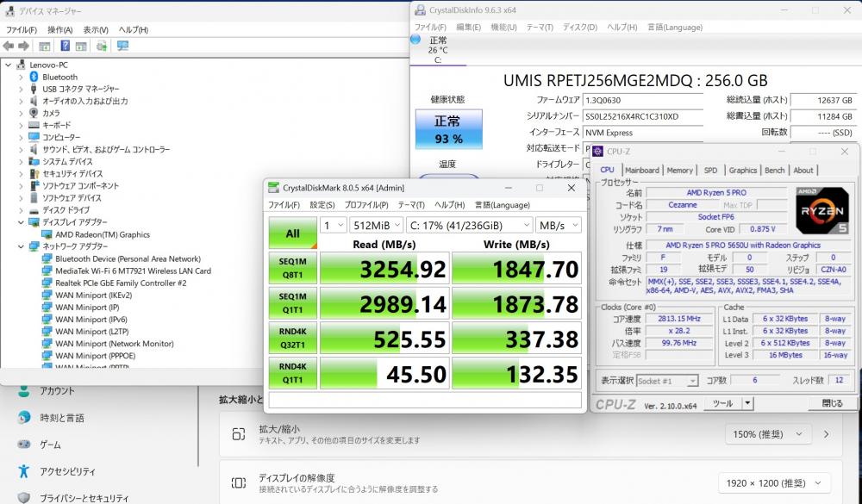Image resolution: width=862 pixels, height=504 pixels.
Task: Run the RND4K Q32T1 test button
Action: (292, 339)
